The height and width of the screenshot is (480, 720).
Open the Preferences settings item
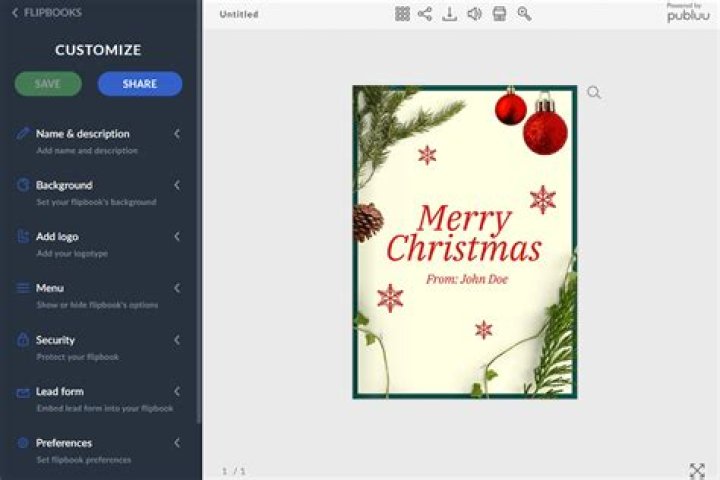coord(64,443)
